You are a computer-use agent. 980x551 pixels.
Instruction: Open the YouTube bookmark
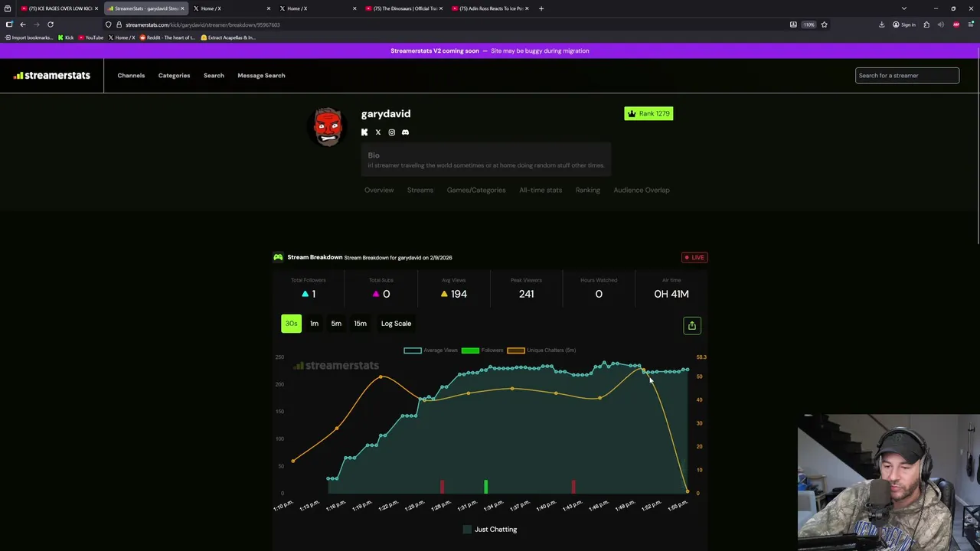[91, 37]
